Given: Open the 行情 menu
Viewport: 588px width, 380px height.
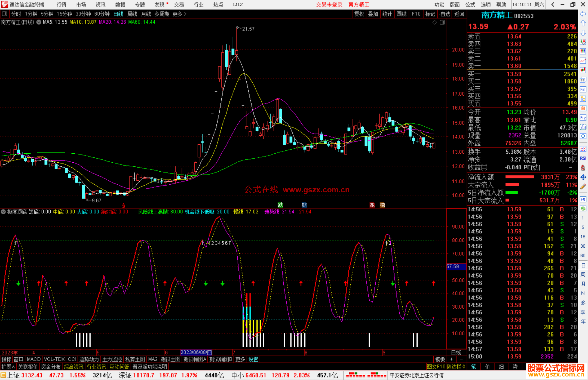Looking at the screenshot, I should [x=61, y=4].
